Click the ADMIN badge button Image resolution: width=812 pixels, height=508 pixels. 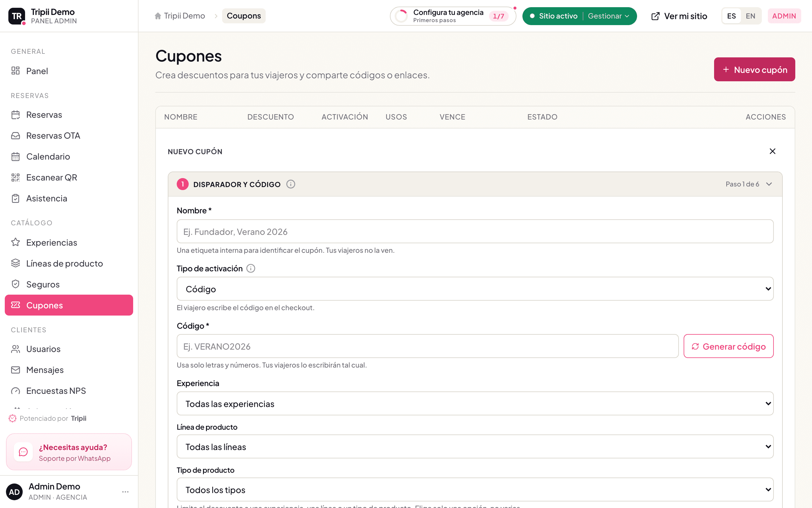pos(784,16)
